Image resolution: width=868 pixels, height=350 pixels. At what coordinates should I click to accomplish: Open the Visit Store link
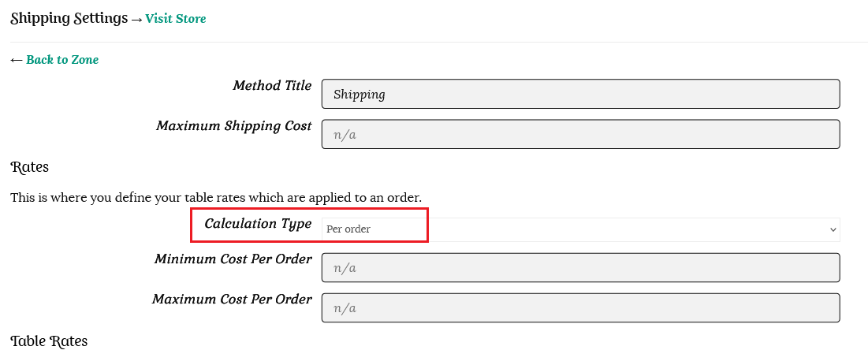pos(175,18)
